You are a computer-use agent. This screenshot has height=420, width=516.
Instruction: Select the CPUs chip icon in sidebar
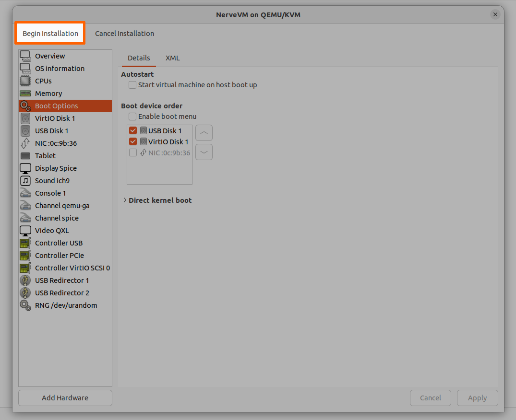pos(25,81)
